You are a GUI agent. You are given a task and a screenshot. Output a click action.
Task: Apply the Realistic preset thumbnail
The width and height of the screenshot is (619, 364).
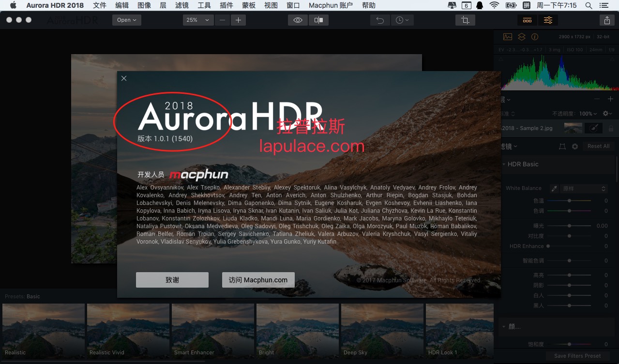tap(44, 330)
